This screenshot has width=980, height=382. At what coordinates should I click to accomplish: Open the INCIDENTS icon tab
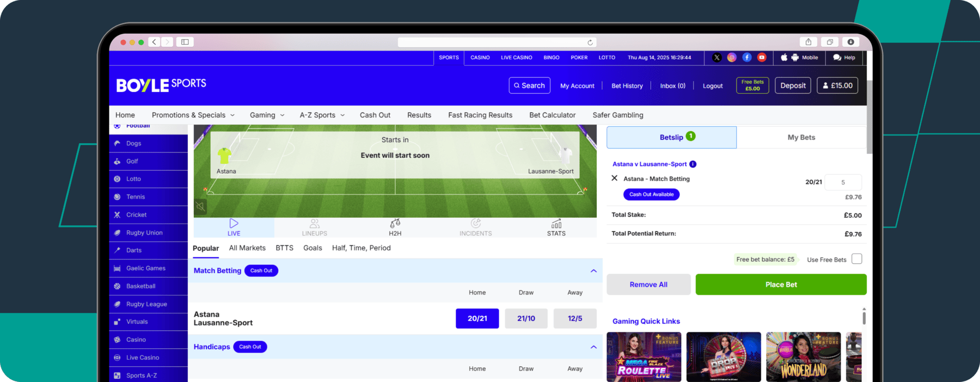pyautogui.click(x=476, y=227)
